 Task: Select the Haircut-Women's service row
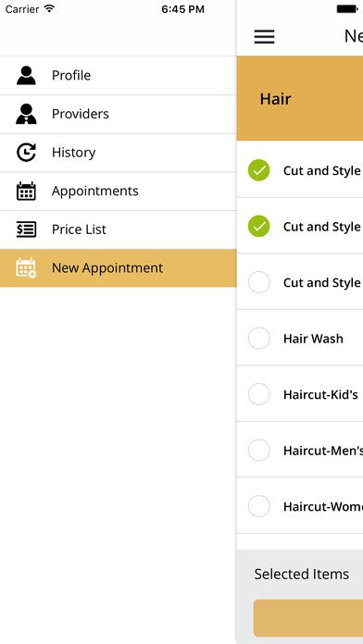click(300, 506)
